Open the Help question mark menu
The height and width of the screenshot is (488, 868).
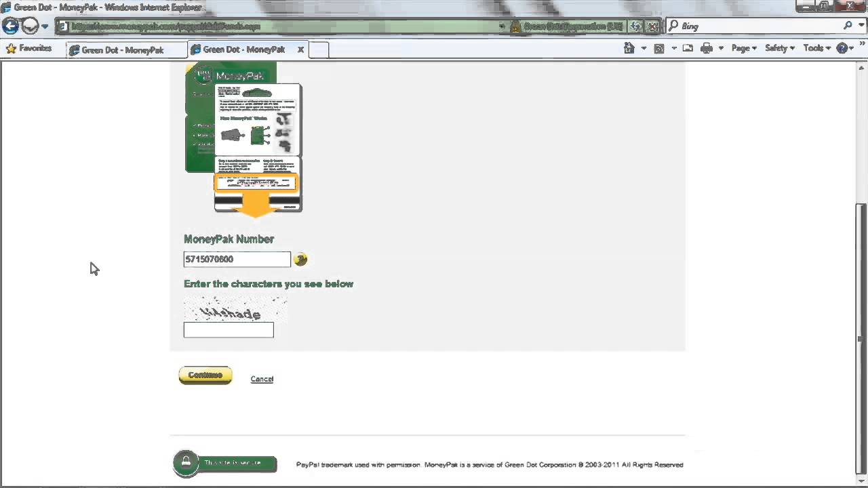tap(844, 48)
